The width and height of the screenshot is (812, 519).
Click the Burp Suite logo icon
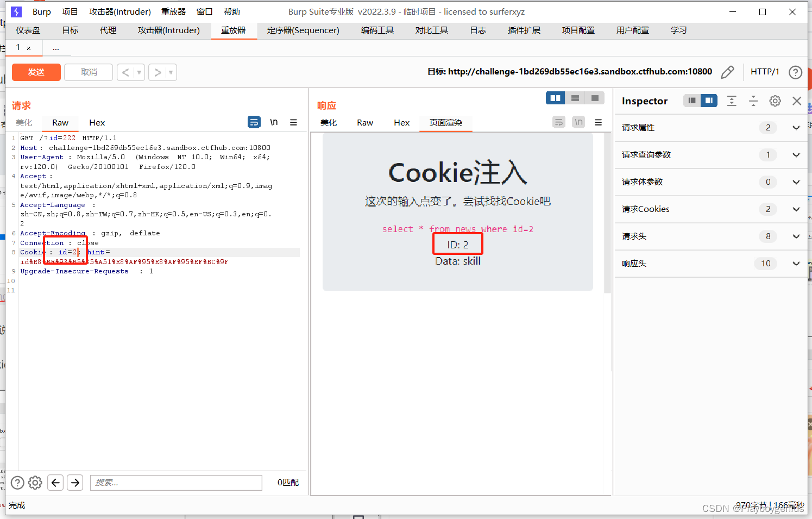(x=16, y=11)
